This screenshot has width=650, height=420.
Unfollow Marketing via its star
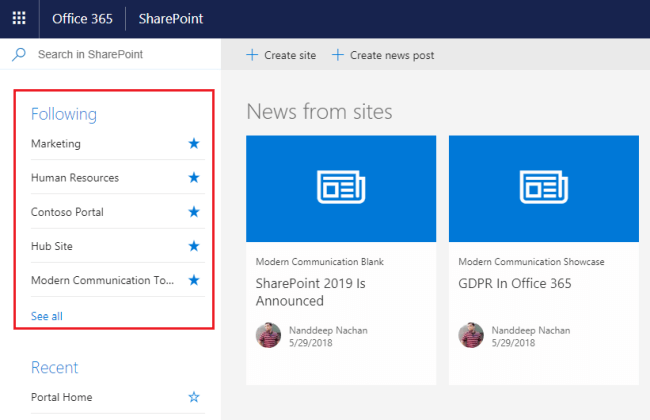pos(194,143)
